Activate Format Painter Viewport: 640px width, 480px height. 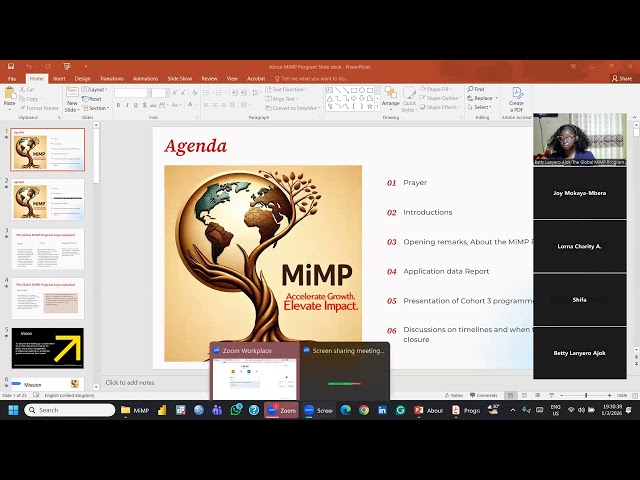coord(39,108)
